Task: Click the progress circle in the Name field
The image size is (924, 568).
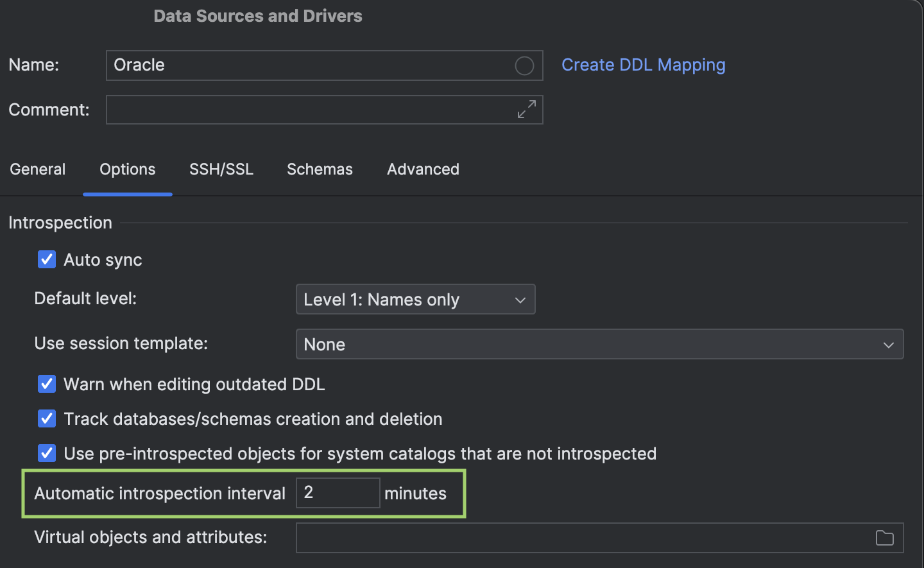Action: [524, 65]
